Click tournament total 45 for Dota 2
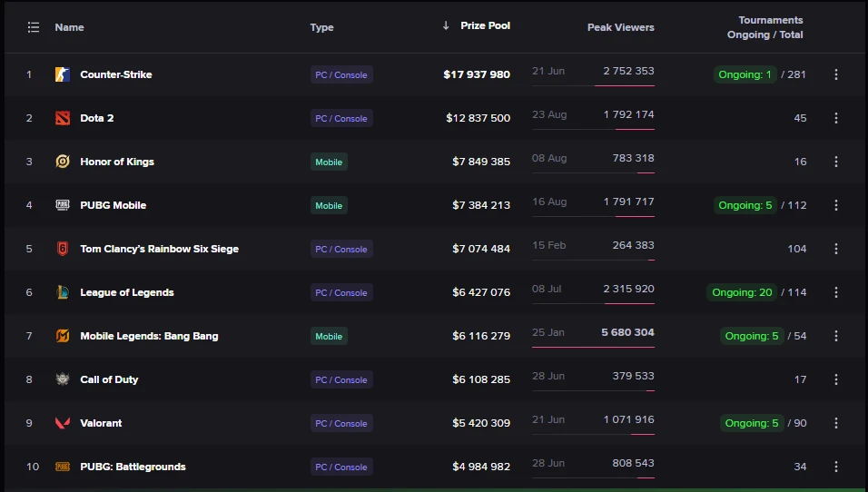Viewport: 868px width, 492px height. click(800, 118)
